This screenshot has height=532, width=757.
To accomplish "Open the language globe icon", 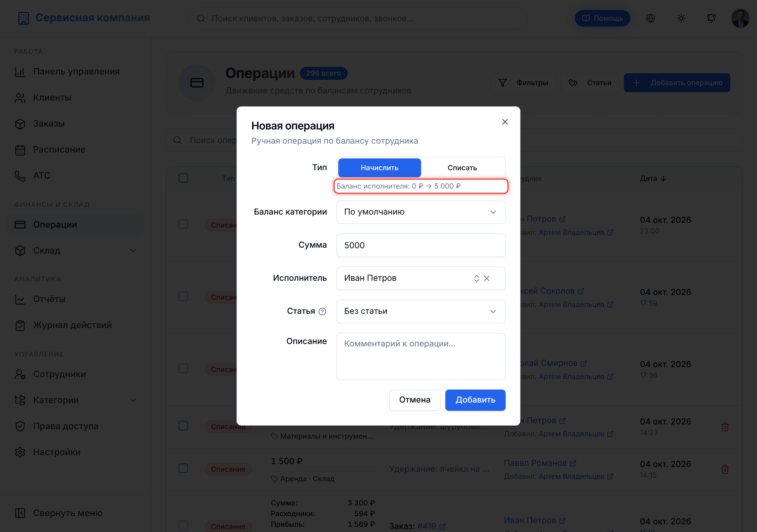I will tap(651, 18).
